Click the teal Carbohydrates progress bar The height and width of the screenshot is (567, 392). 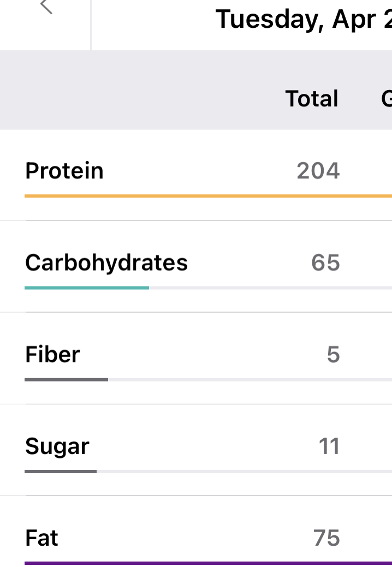pyautogui.click(x=86, y=287)
